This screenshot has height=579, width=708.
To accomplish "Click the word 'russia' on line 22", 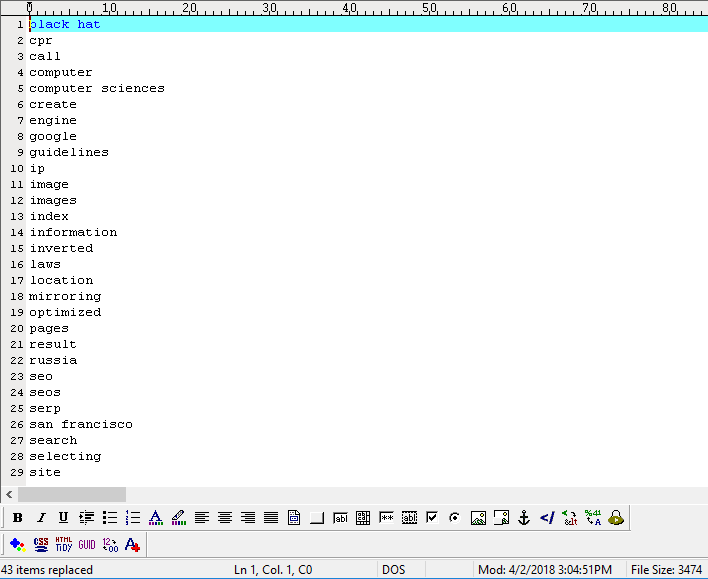I will click(x=53, y=360).
